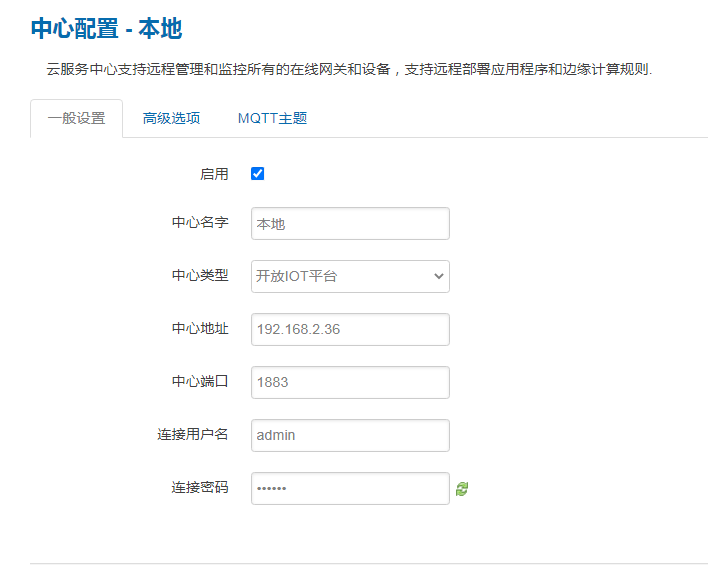Uncheck the 启用 checkbox
Image resolution: width=708 pixels, height=565 pixels.
tap(257, 174)
